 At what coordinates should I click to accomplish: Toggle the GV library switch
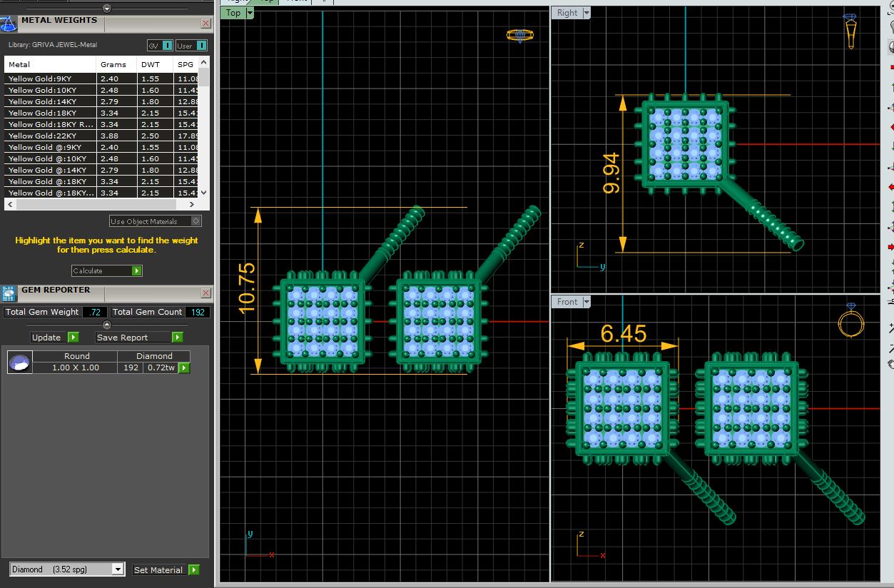160,46
